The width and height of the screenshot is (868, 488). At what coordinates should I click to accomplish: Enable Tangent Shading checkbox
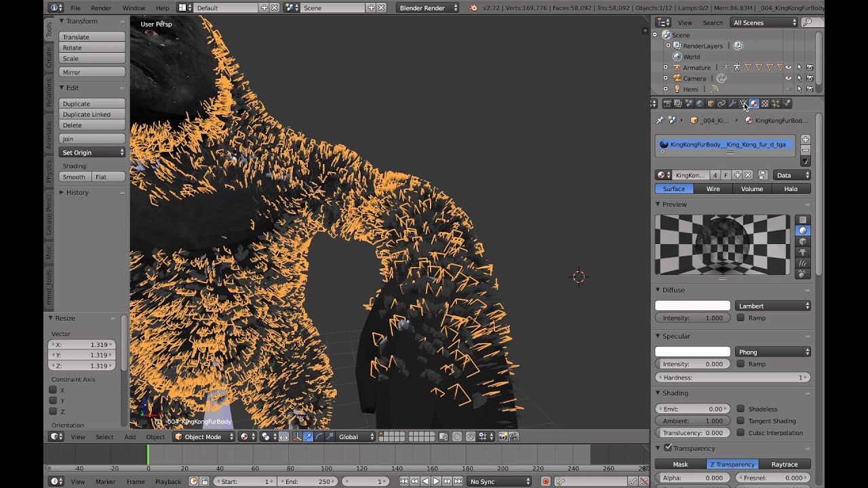(x=741, y=421)
